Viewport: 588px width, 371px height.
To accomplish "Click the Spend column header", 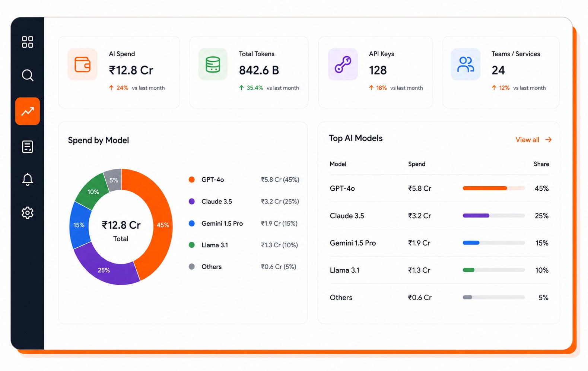I will pyautogui.click(x=417, y=164).
